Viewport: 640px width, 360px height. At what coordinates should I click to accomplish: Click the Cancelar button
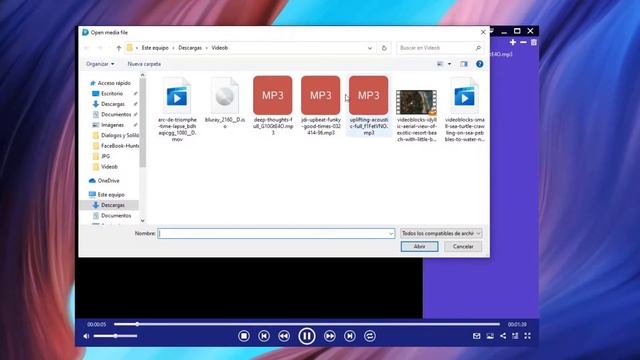coord(463,247)
